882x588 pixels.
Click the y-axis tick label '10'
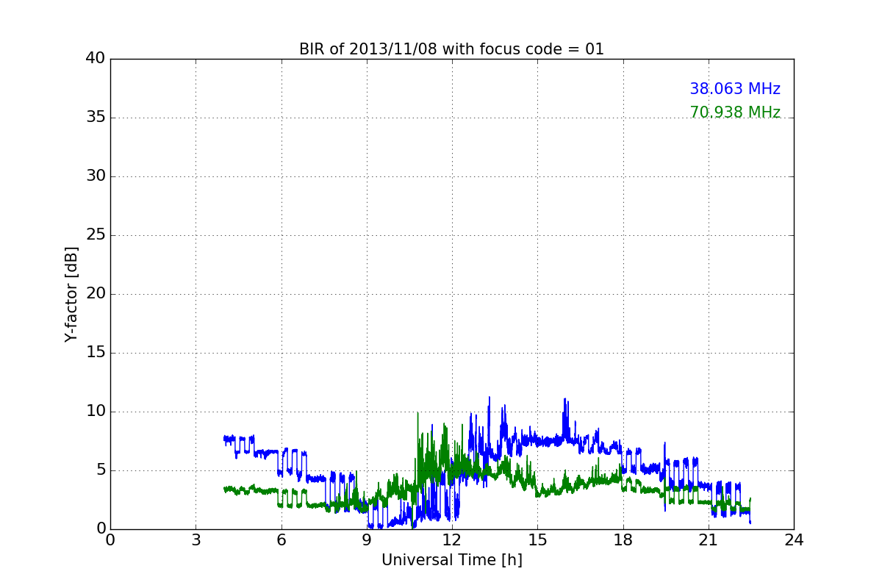[x=96, y=412]
